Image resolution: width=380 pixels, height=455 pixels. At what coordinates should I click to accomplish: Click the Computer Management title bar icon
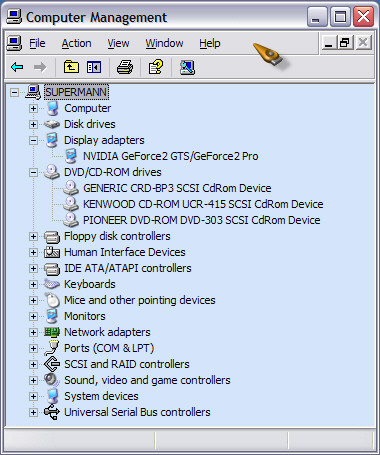[14, 17]
